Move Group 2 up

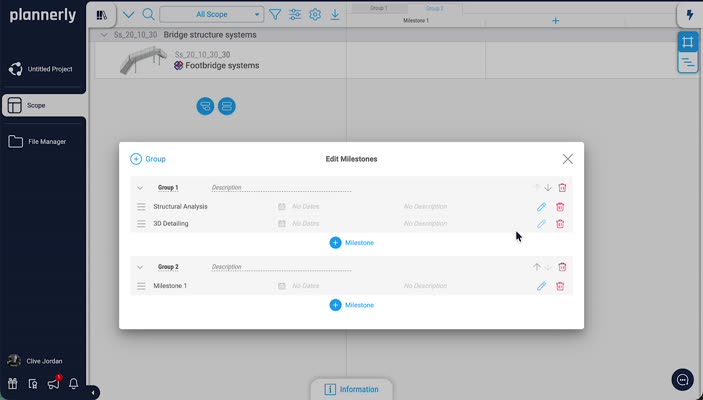pos(537,267)
